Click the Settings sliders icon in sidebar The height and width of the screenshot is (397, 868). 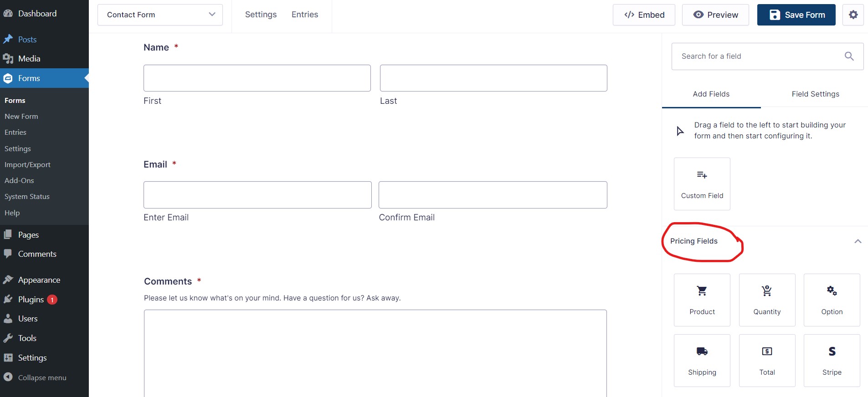[8, 357]
